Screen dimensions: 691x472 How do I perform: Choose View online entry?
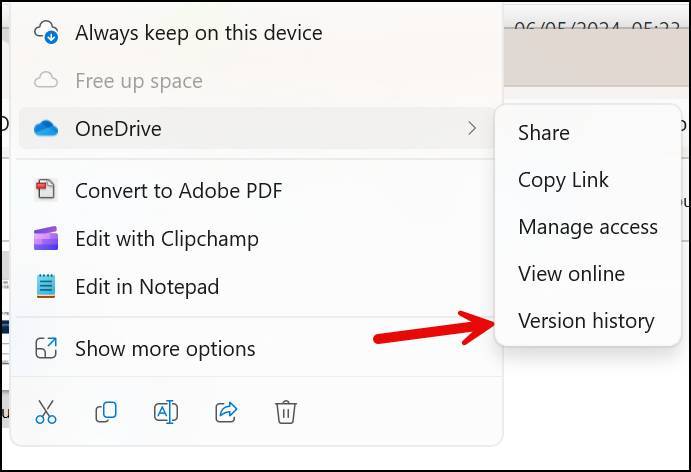tap(571, 274)
